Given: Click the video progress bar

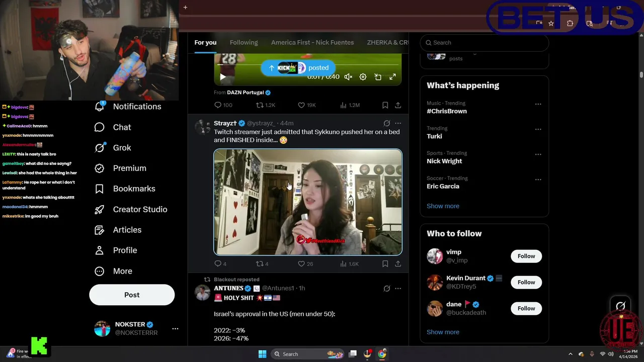Looking at the screenshot, I should (x=308, y=65).
